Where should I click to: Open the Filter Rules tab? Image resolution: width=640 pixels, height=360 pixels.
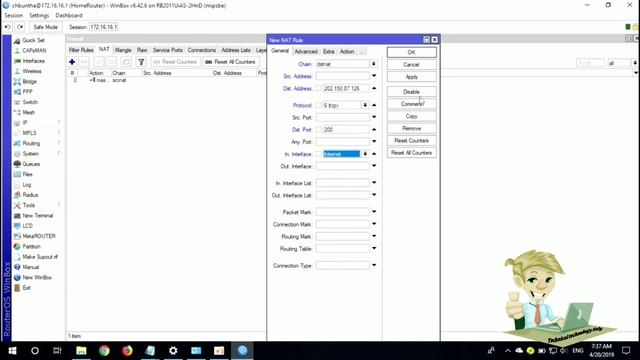click(81, 50)
